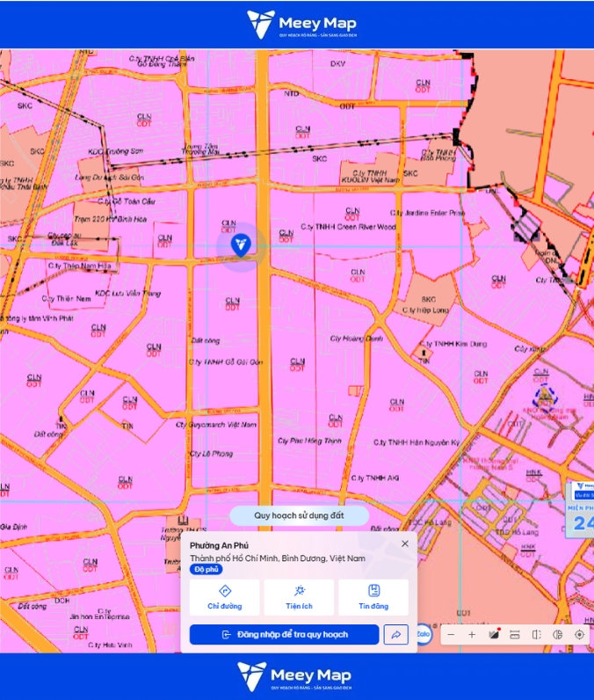Screen dimensions: 594x700
Task: Locate my current position icon
Action: pyautogui.click(x=579, y=634)
